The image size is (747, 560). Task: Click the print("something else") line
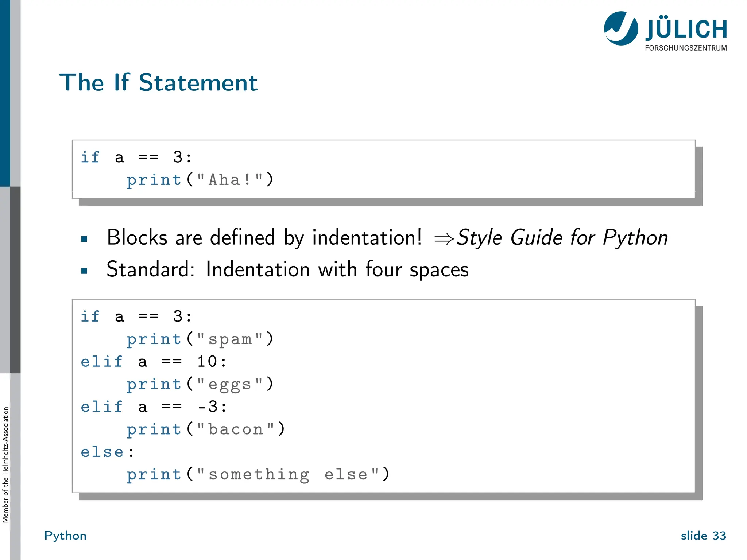pos(258,475)
